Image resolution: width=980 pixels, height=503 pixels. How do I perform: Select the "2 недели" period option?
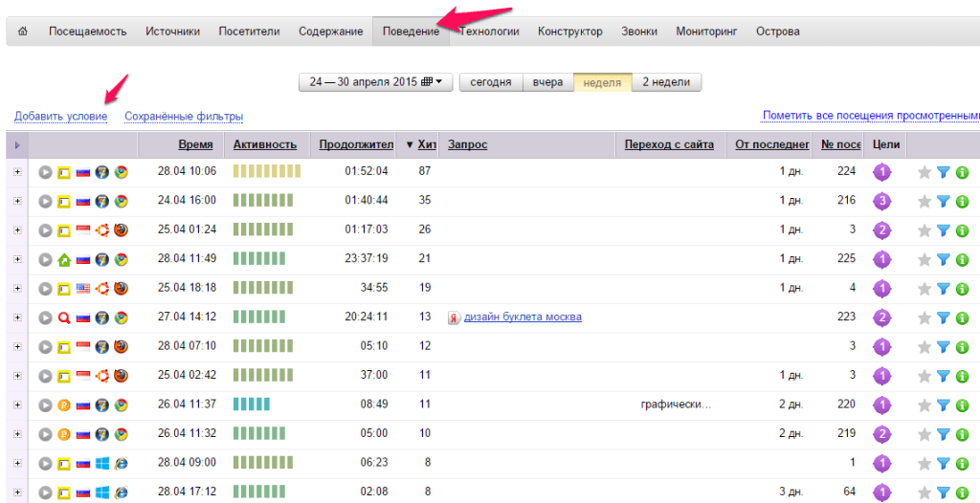tap(666, 82)
